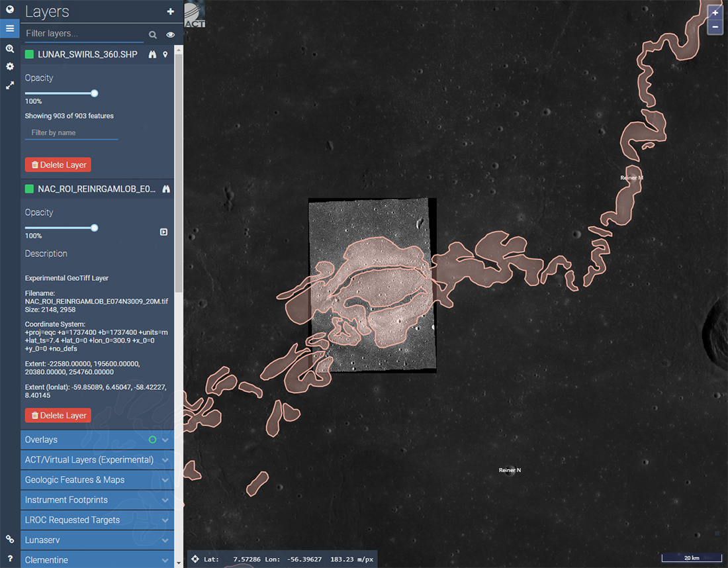Click map pin icon for LUNAR_SWIRLS_360.SHP
The height and width of the screenshot is (568, 728).
(x=165, y=54)
